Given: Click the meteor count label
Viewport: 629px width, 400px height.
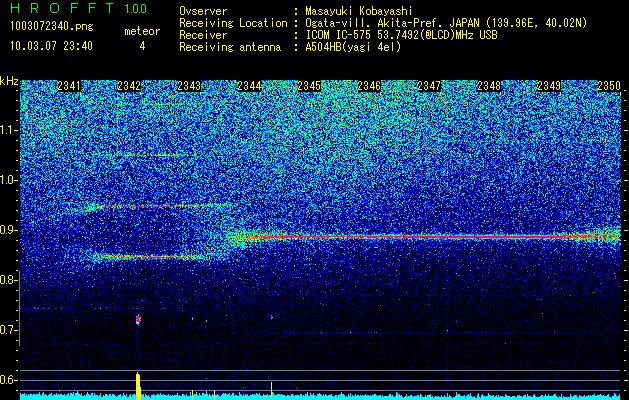Looking at the screenshot, I should (142, 31).
